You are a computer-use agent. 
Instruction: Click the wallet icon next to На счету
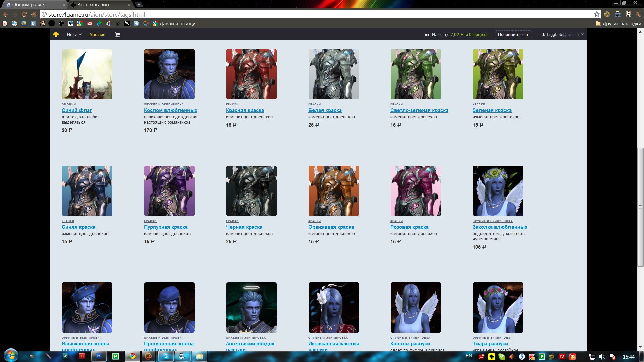(x=427, y=35)
